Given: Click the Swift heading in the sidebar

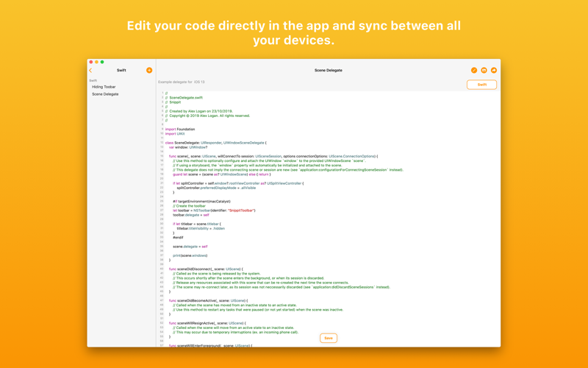Looking at the screenshot, I should coord(121,70).
